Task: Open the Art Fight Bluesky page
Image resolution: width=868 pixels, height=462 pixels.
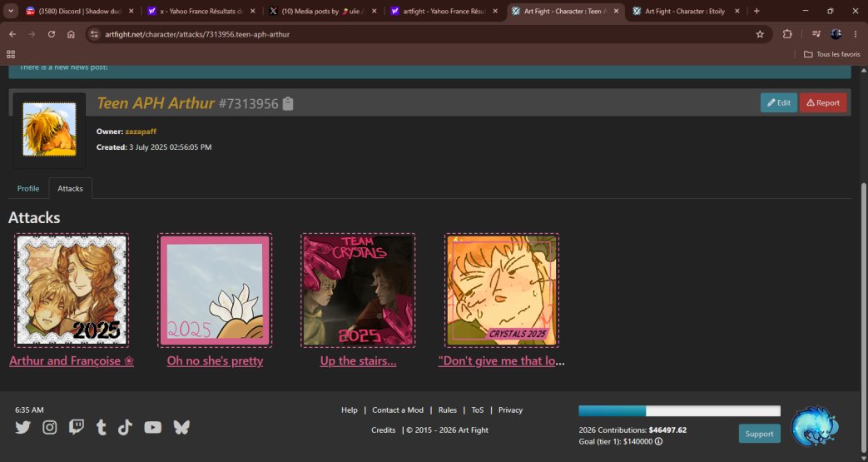Action: 181,427
